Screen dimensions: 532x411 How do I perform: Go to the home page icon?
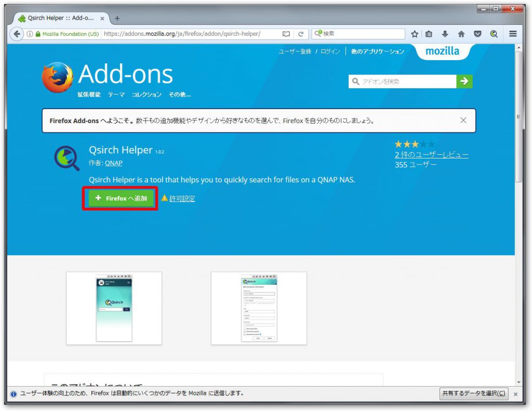[461, 34]
